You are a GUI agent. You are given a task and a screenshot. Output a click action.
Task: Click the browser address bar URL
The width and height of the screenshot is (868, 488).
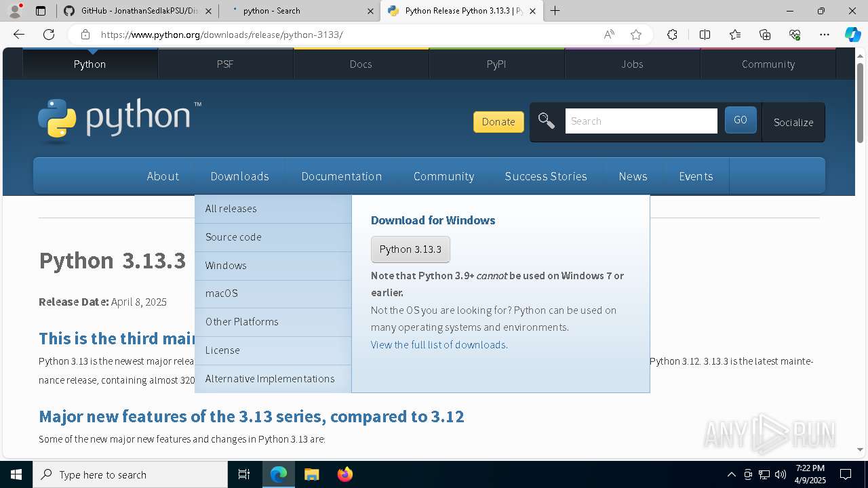[x=222, y=35]
